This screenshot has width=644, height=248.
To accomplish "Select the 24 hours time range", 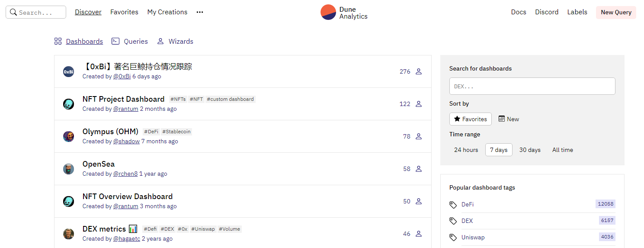I will point(466,150).
